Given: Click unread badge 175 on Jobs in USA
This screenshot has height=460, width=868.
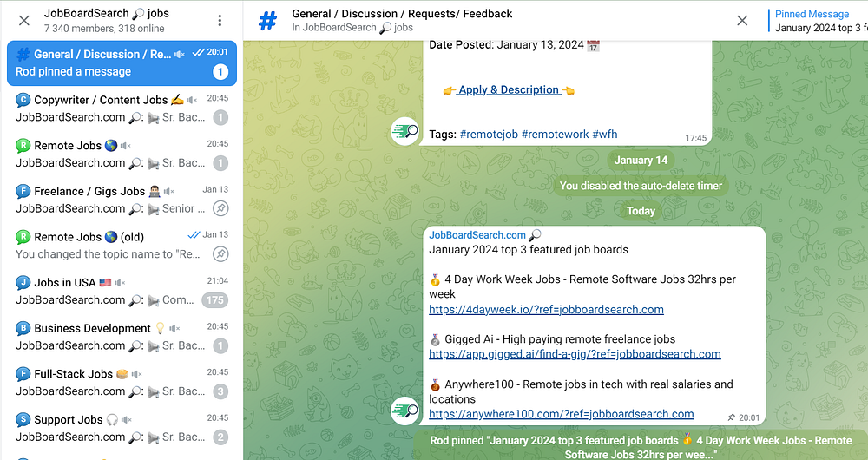Looking at the screenshot, I should 214,300.
